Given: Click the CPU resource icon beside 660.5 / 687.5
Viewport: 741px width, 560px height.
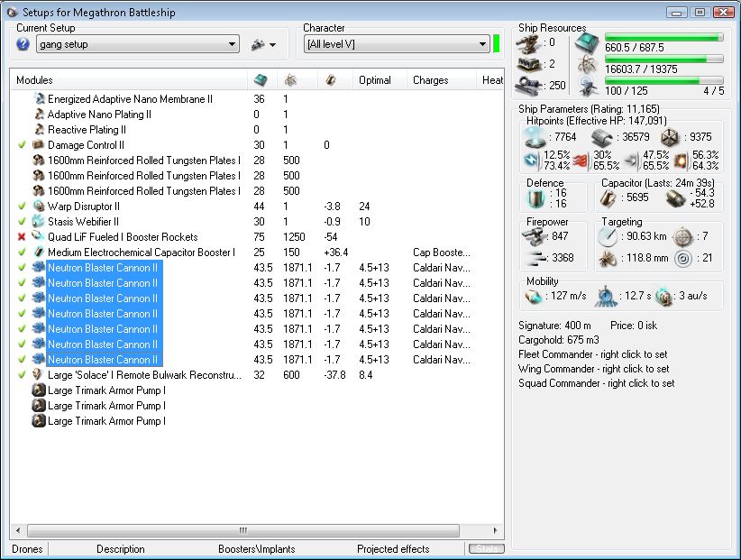Looking at the screenshot, I should [x=587, y=43].
